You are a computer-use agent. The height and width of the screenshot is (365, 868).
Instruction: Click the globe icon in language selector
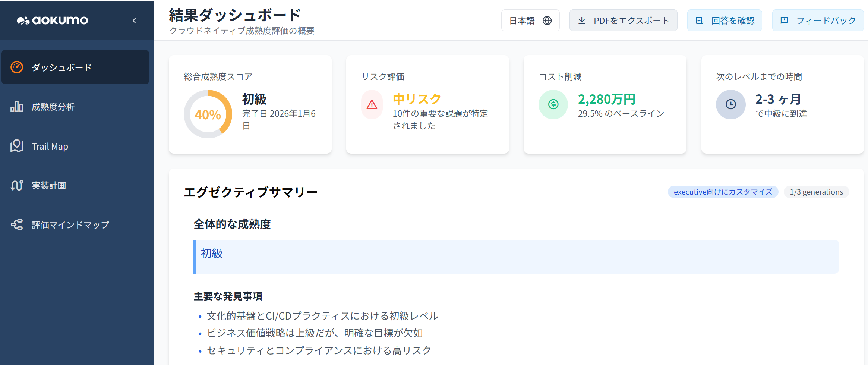click(547, 21)
